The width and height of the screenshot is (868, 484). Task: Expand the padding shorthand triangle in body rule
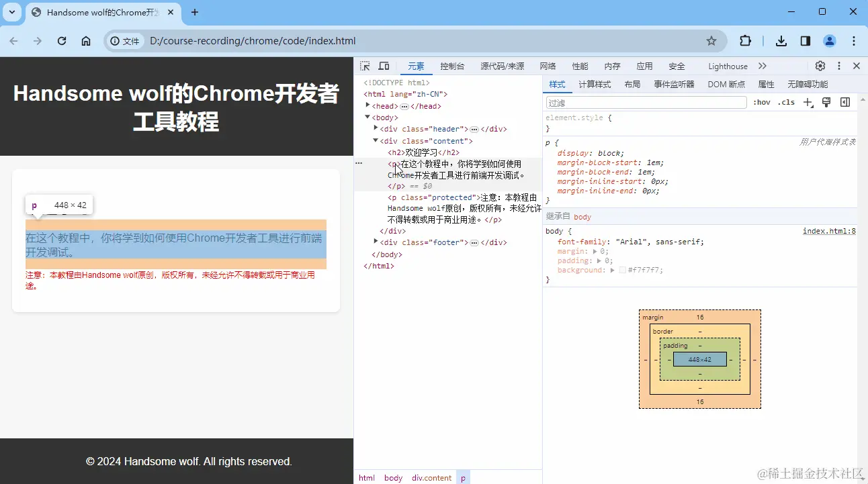(x=599, y=260)
